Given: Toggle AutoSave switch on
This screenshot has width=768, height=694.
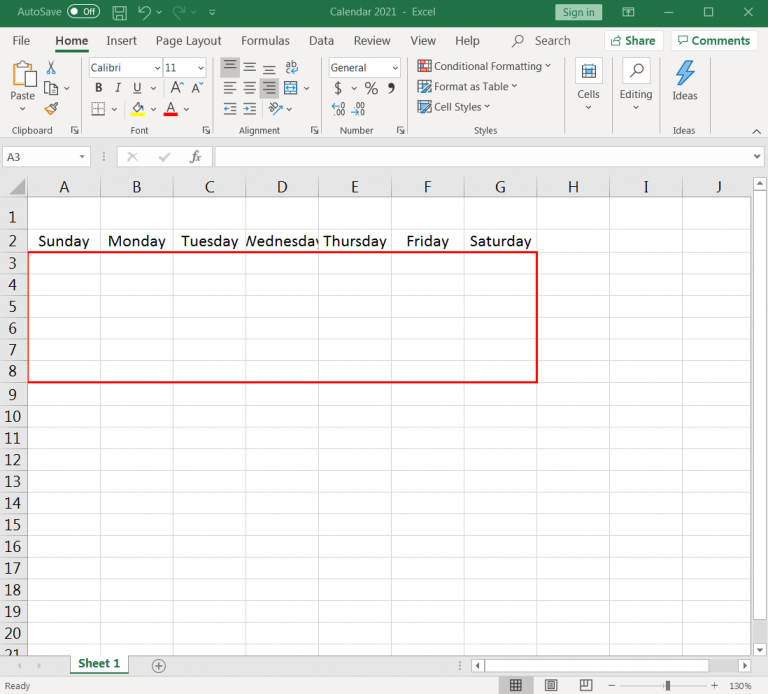Looking at the screenshot, I should [x=83, y=12].
